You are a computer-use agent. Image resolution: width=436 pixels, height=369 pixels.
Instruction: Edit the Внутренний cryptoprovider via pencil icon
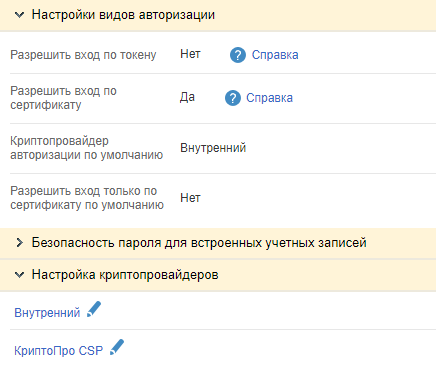pyautogui.click(x=94, y=309)
